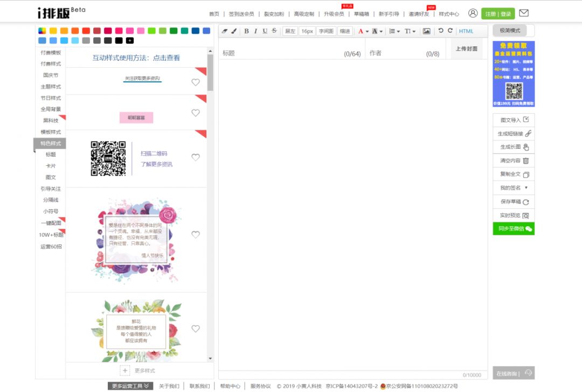The height and width of the screenshot is (392, 582).
Task: Favorite the QR code style with heart
Action: point(196,157)
